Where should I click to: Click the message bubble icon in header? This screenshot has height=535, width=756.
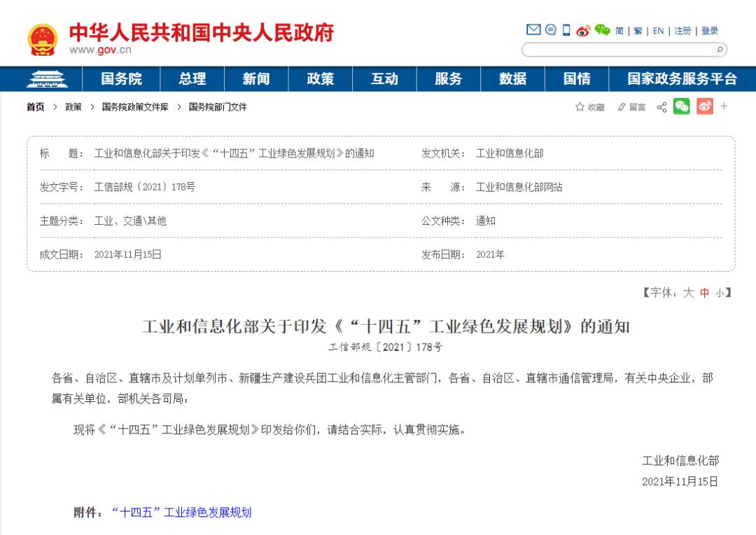point(551,30)
